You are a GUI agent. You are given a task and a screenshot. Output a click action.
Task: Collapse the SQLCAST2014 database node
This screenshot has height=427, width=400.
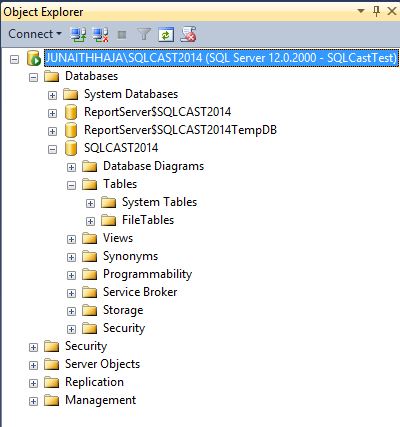tap(52, 149)
